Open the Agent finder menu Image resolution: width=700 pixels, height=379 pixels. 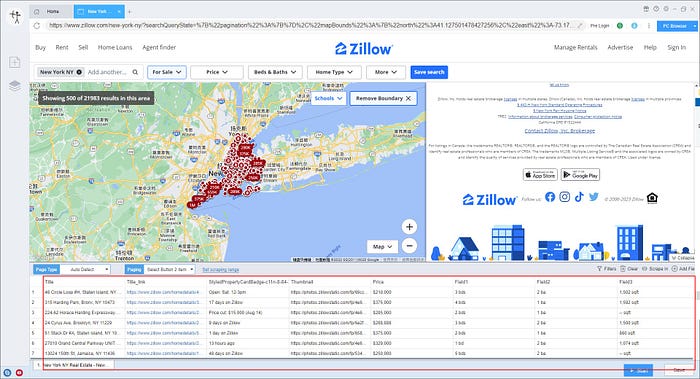159,47
